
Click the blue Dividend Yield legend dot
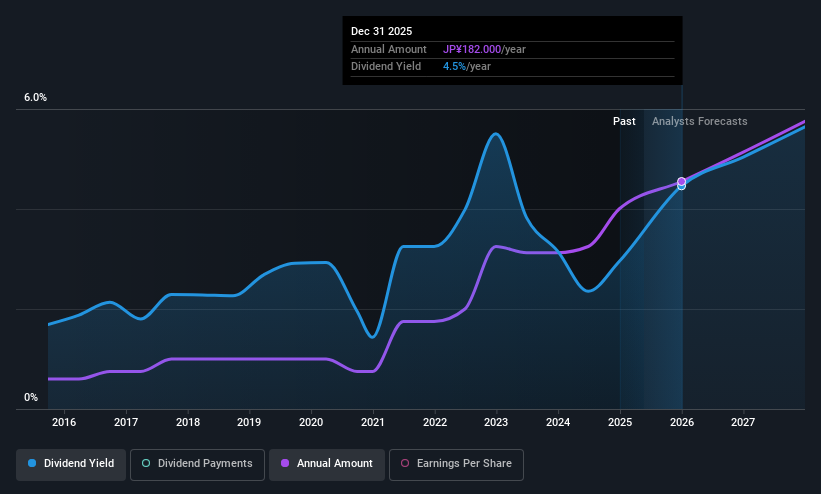coord(32,463)
